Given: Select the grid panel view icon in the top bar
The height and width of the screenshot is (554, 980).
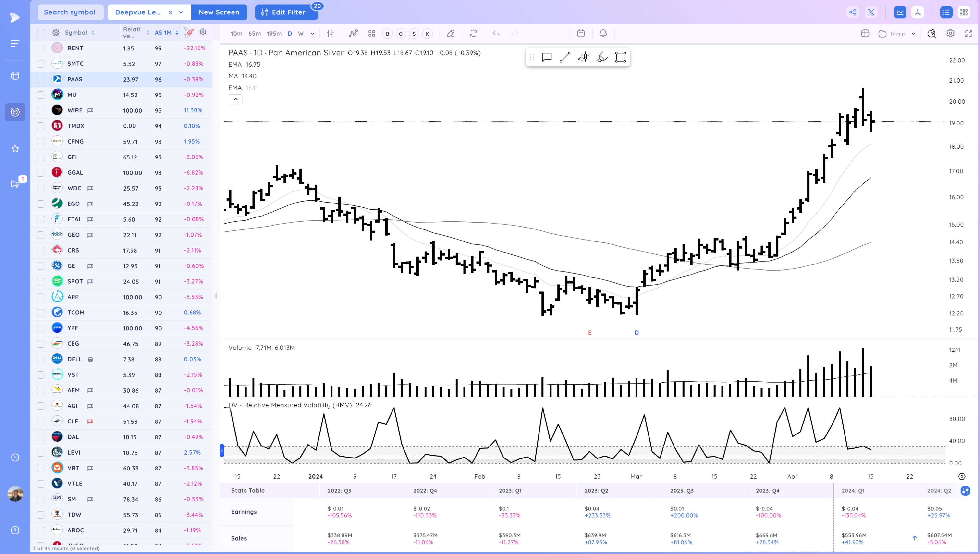Looking at the screenshot, I should pos(964,12).
